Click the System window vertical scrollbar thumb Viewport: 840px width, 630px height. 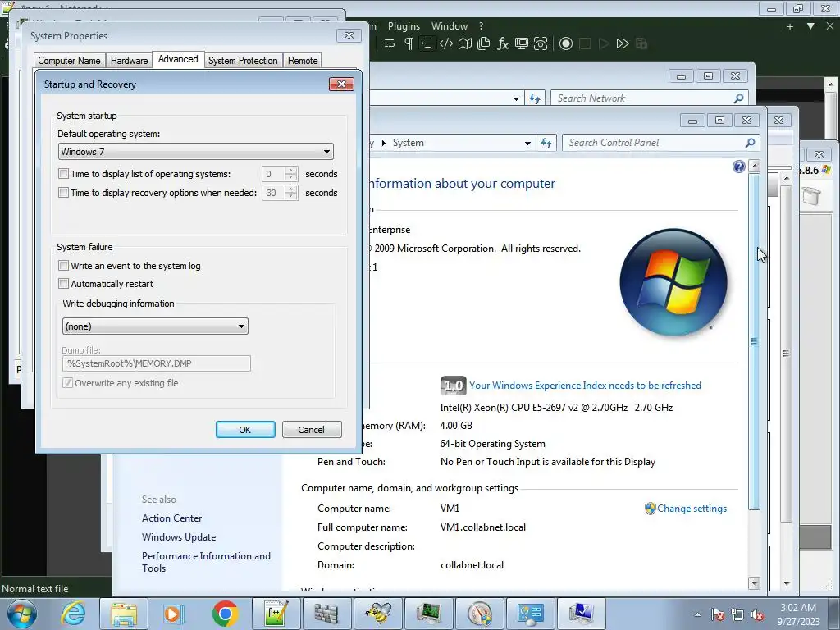pos(755,340)
